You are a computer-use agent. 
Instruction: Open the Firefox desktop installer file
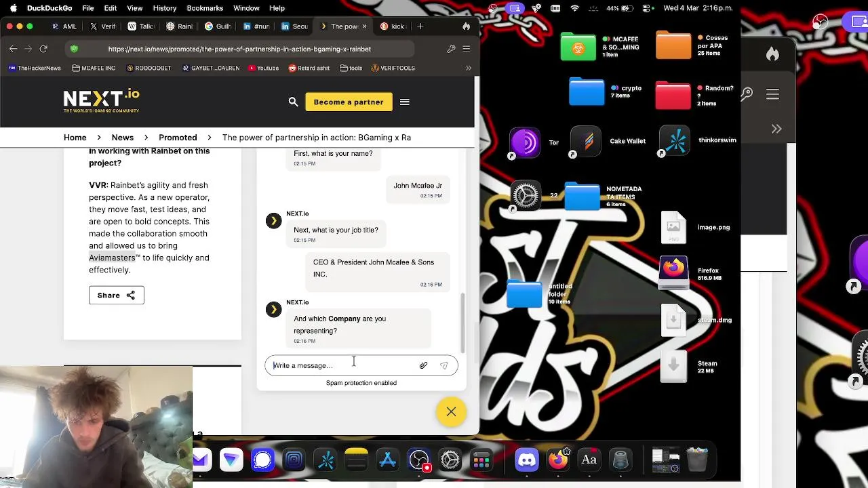[673, 273]
